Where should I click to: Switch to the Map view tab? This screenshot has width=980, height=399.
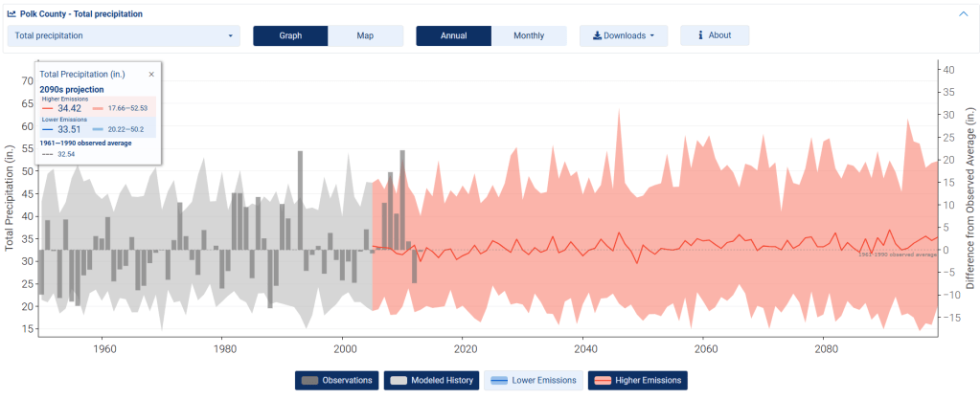[x=365, y=36]
